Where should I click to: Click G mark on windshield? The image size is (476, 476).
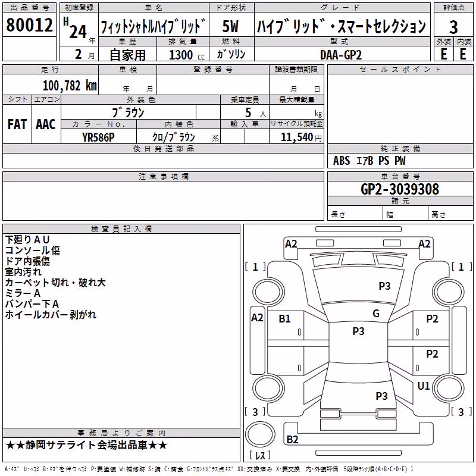[x=376, y=314]
